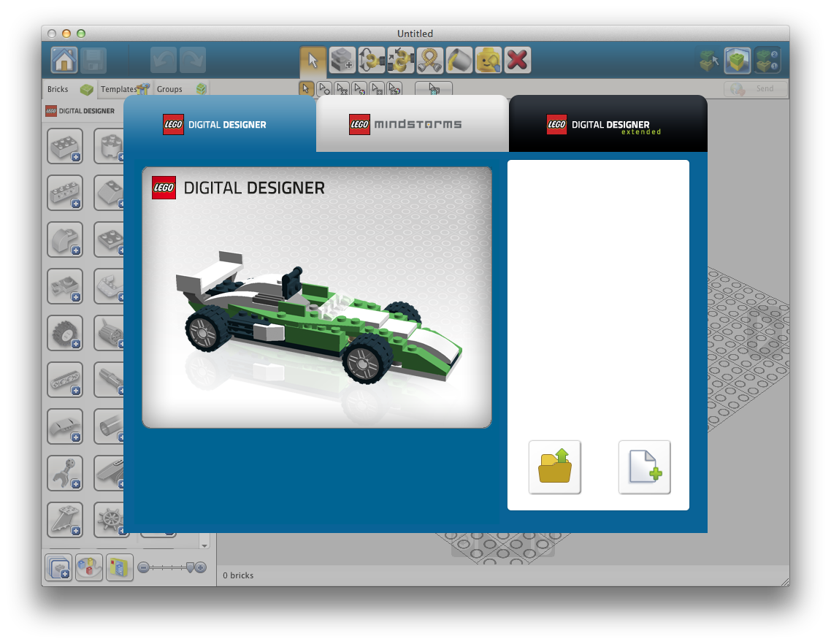Expand the Technic beams category

[65, 380]
